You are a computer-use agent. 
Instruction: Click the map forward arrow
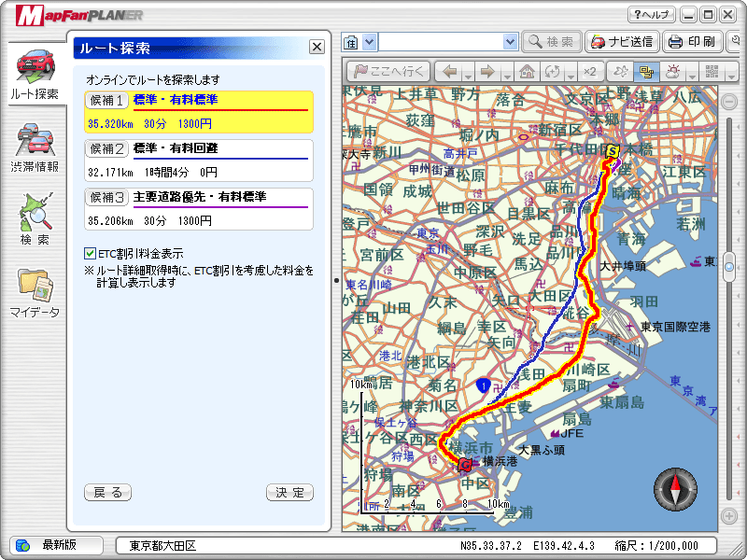pyautogui.click(x=487, y=72)
